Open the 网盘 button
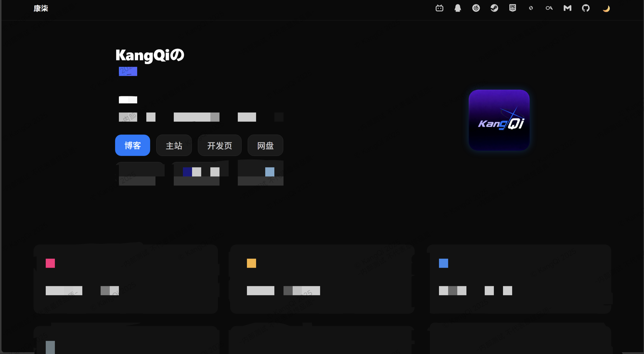This screenshot has height=354, width=644. click(265, 145)
